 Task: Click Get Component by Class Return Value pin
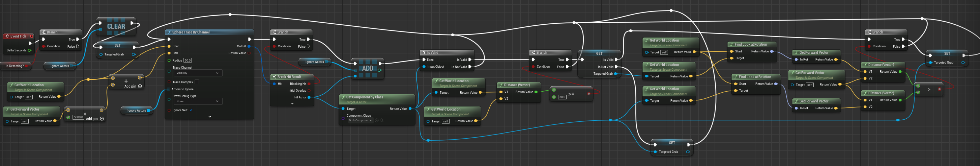pos(410,109)
